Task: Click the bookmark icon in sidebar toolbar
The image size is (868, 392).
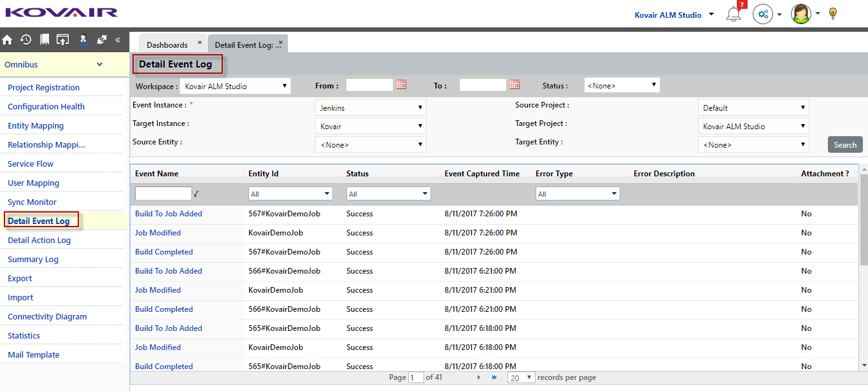Action: point(44,39)
